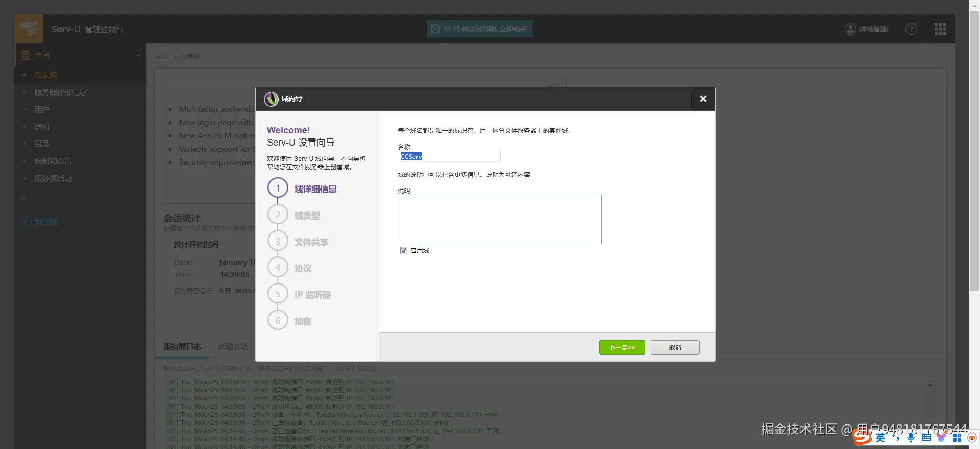Click the 名称 input field with CCServ
The width and height of the screenshot is (980, 449).
449,156
